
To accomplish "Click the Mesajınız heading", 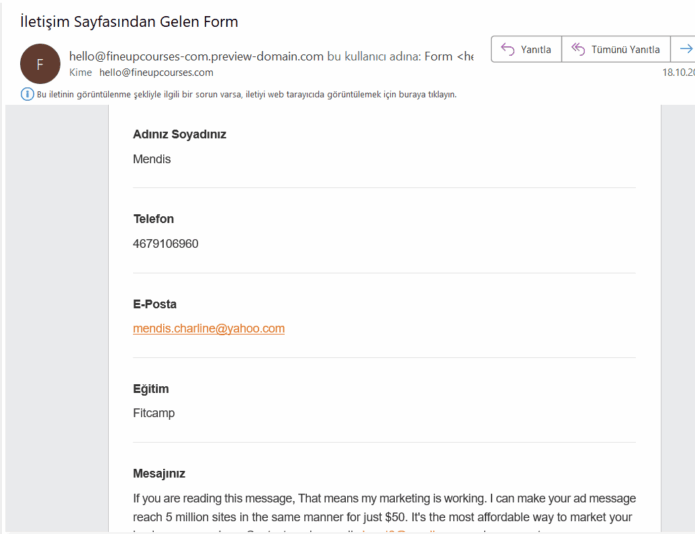I will 159,473.
